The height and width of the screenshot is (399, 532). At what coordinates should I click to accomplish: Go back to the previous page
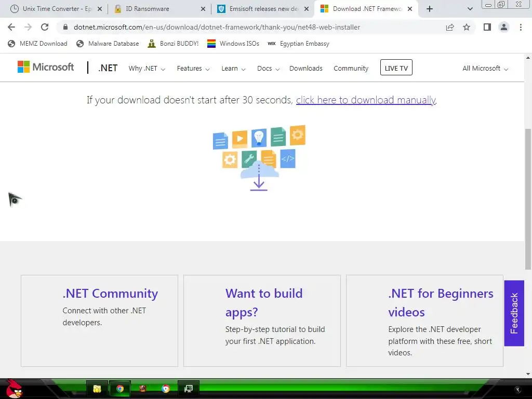click(11, 27)
